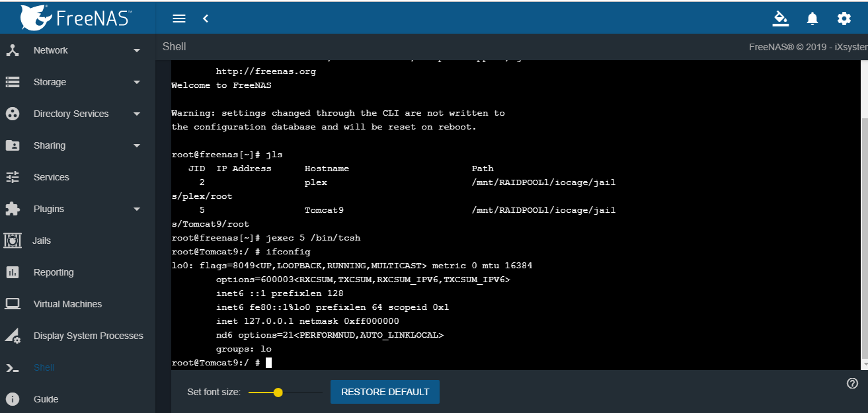Toggle the hamburger menu icon
868x413 pixels.
click(x=179, y=19)
